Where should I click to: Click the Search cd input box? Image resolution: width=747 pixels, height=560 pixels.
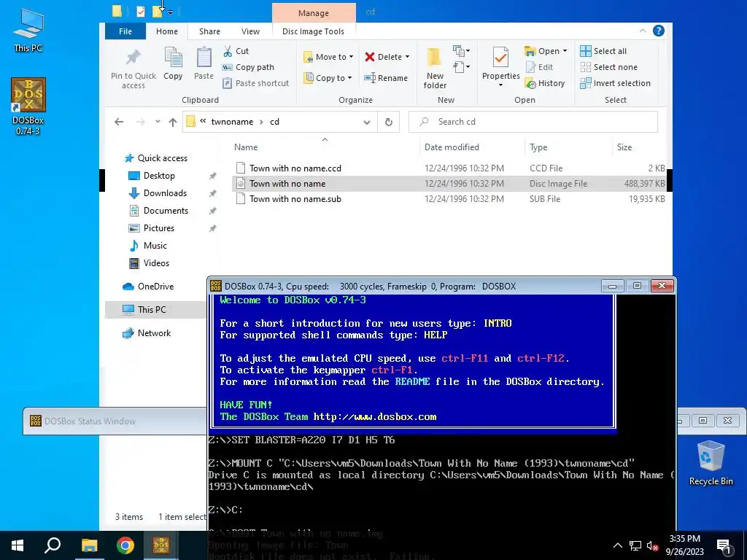[533, 122]
